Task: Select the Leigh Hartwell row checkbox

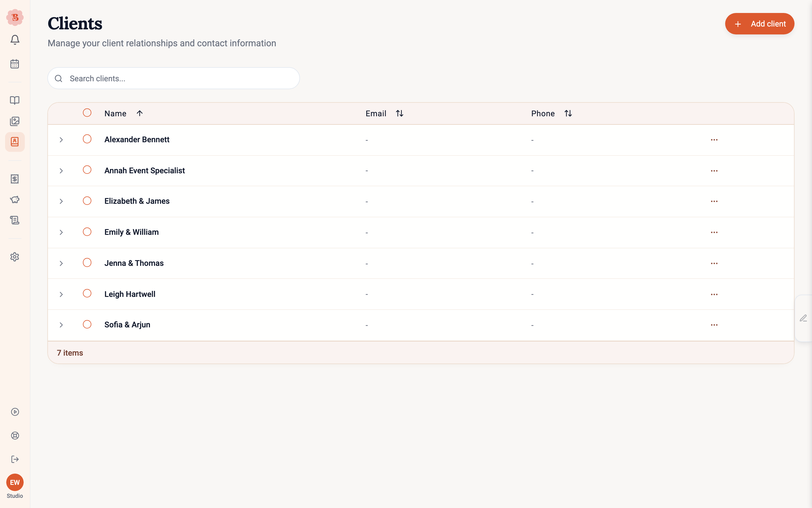Action: tap(87, 293)
